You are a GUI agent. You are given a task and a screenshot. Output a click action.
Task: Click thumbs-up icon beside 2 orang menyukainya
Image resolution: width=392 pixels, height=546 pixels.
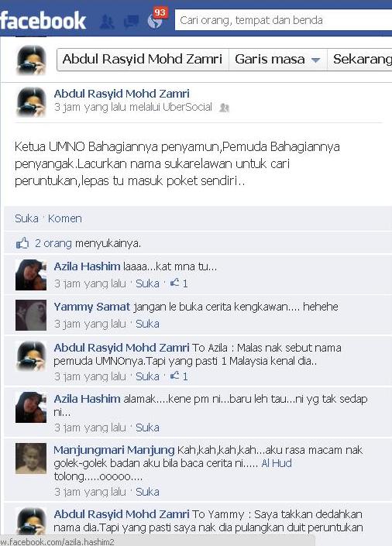click(22, 243)
